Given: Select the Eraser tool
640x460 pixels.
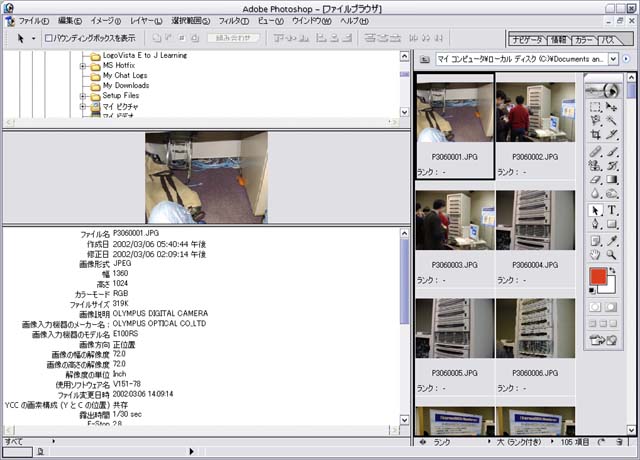Looking at the screenshot, I should point(595,179).
